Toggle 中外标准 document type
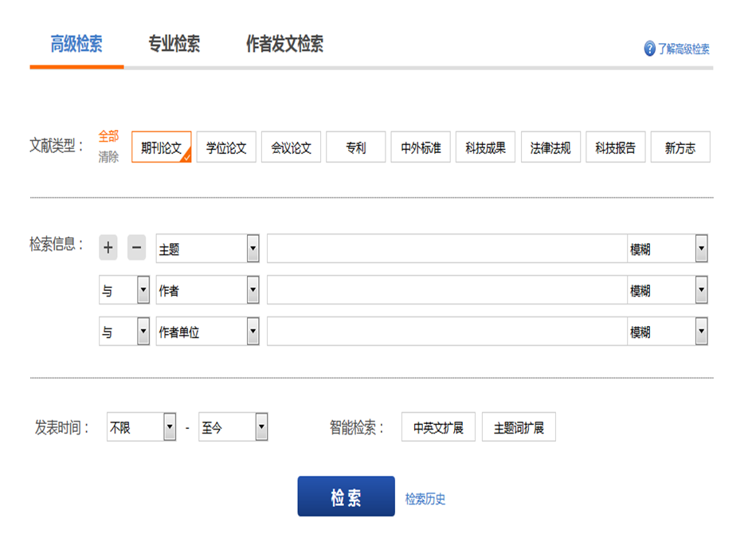Image resolution: width=756 pixels, height=546 pixels. 421,147
